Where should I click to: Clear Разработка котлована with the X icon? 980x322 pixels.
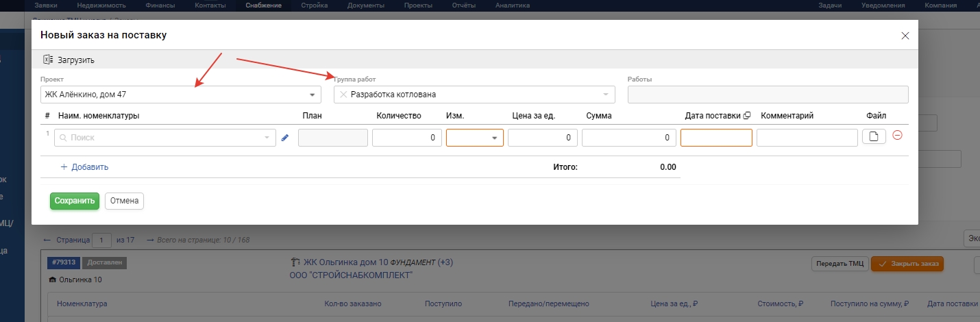click(x=343, y=95)
